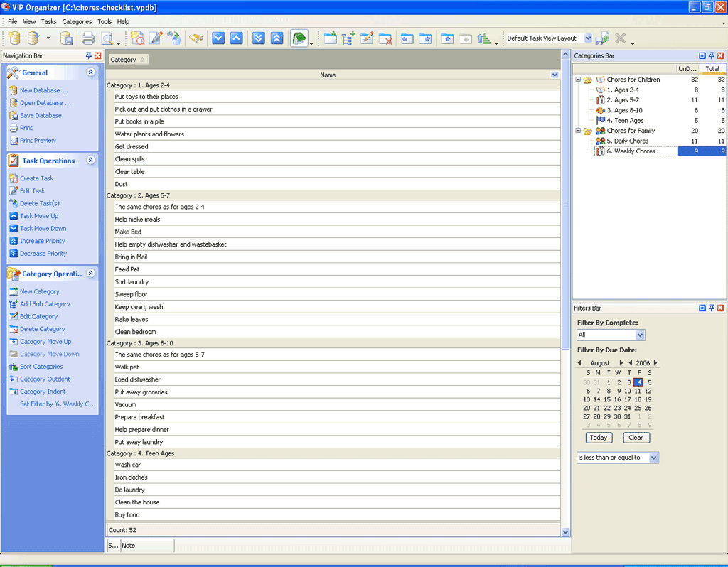Click the Delete Category toolbar icon

click(x=385, y=38)
